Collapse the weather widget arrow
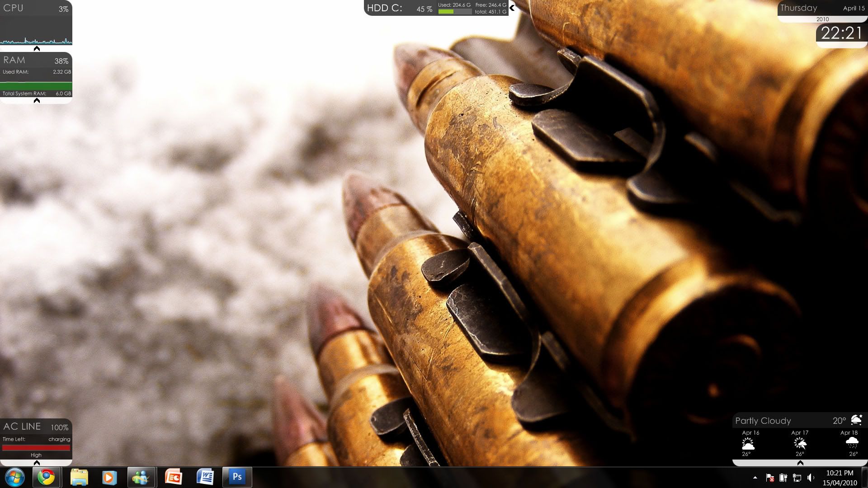The image size is (868, 488). click(x=800, y=463)
